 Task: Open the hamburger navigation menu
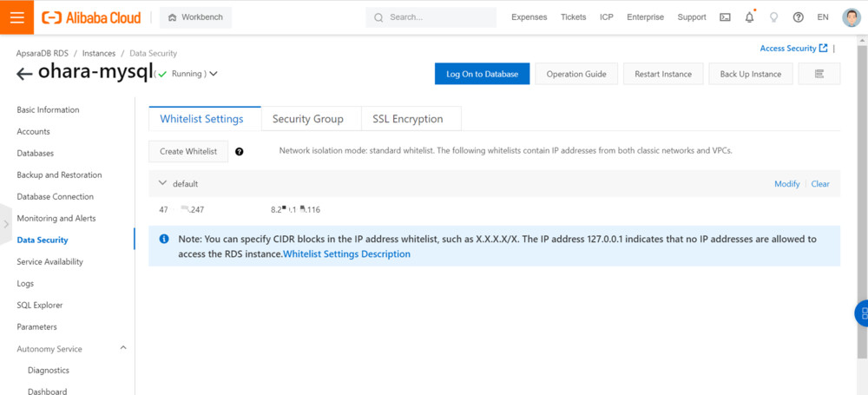coord(17,17)
